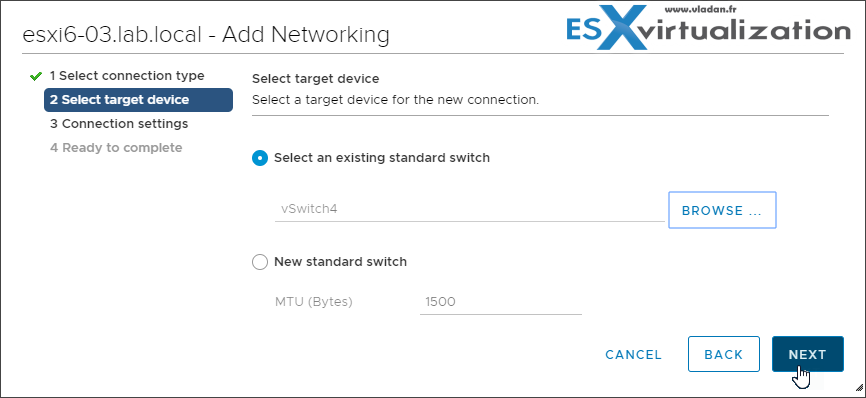Click the Select an existing standard switch label

[x=382, y=158]
